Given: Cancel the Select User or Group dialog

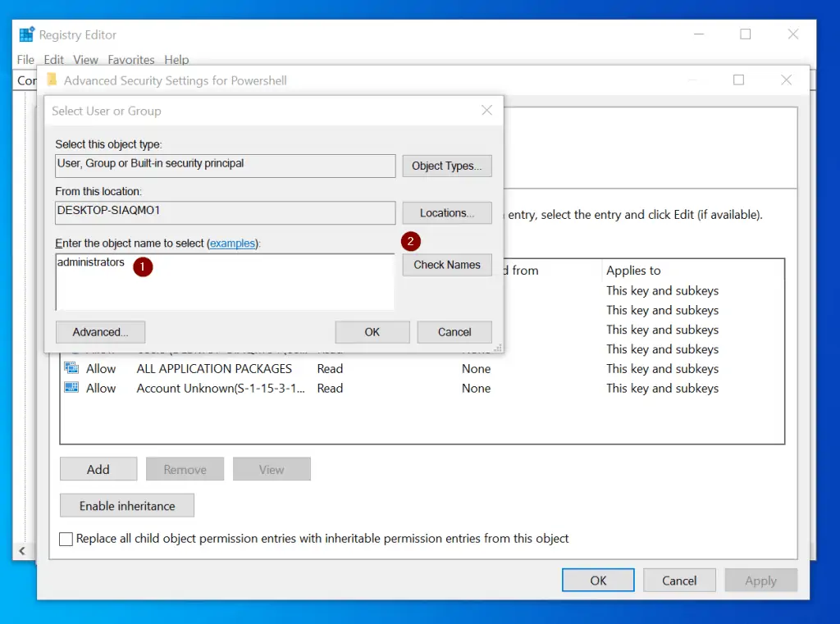Looking at the screenshot, I should (454, 332).
